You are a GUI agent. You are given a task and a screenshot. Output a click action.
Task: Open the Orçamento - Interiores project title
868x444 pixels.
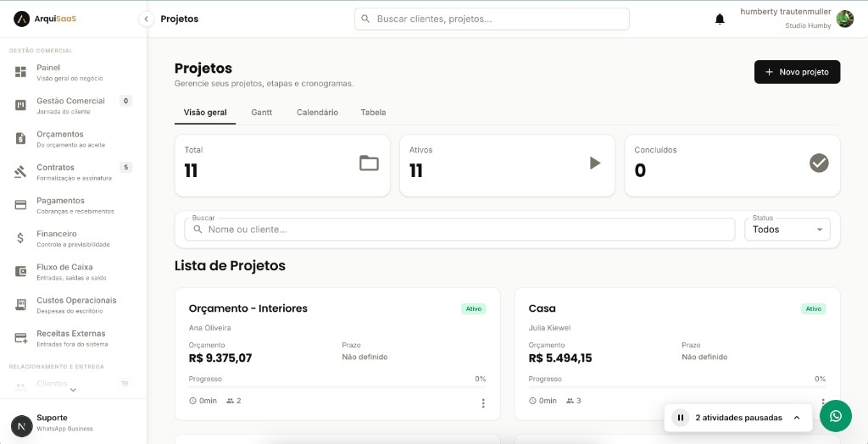[x=248, y=308]
